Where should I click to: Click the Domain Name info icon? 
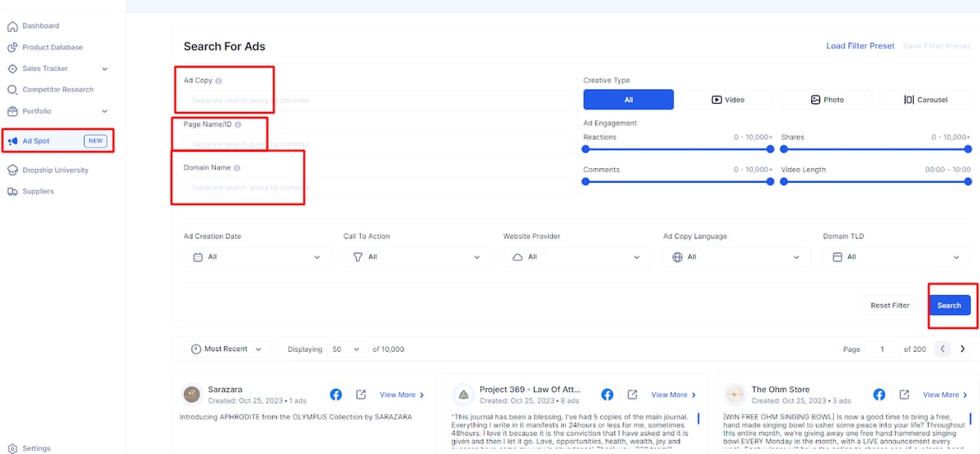click(x=237, y=167)
